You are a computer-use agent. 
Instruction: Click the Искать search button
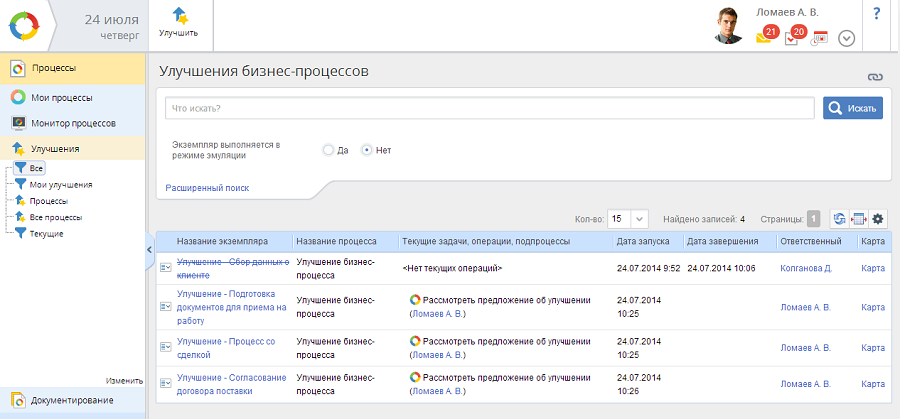[852, 108]
